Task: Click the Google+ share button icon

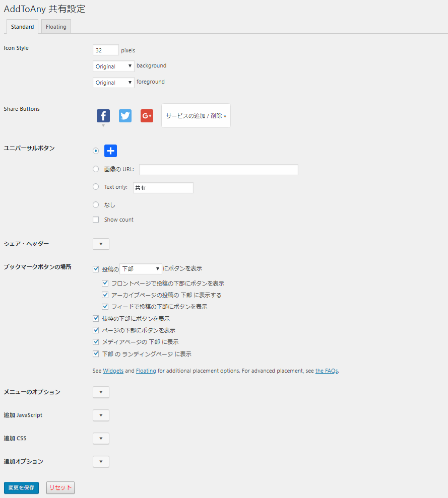Action: (147, 116)
